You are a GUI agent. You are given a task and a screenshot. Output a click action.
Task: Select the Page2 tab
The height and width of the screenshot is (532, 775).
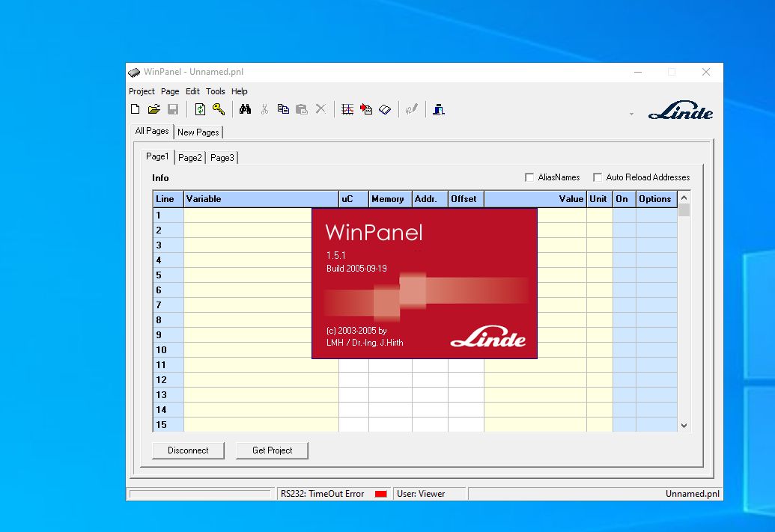click(189, 158)
